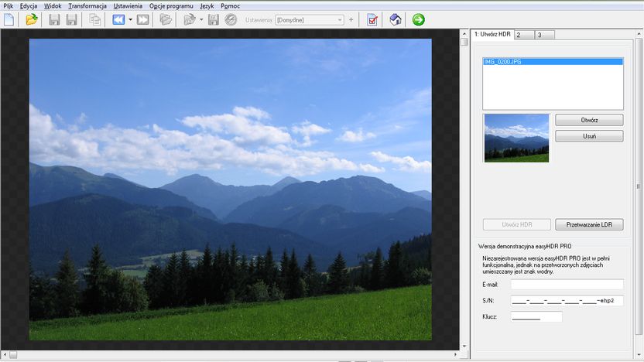The height and width of the screenshot is (362, 644).
Task: Click the copy pages icon
Action: (x=95, y=19)
